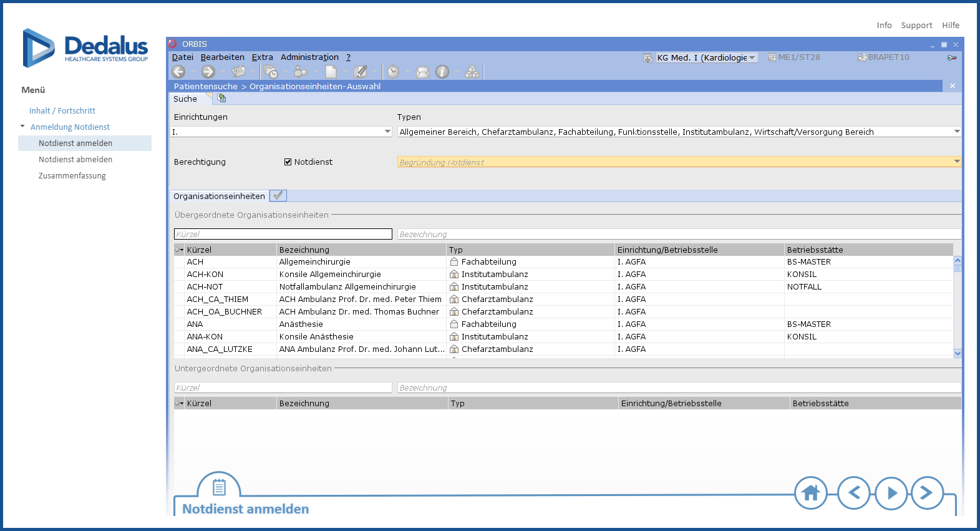Click the info toolbar icon
The image size is (980, 531).
tap(442, 72)
